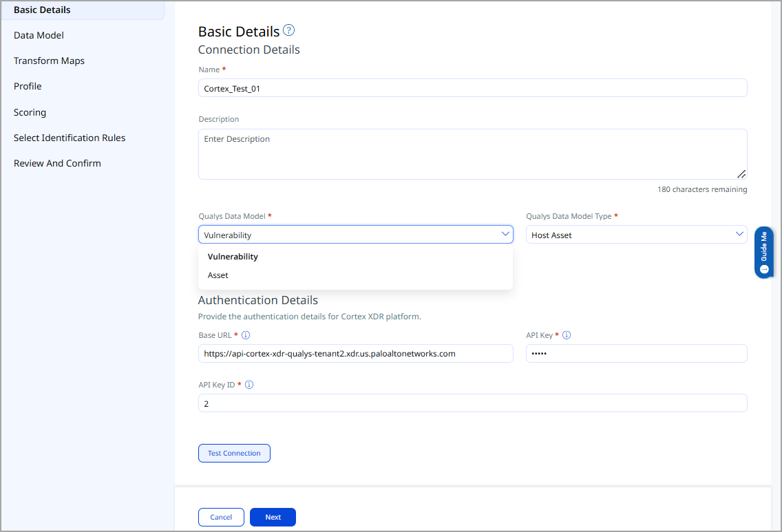Open the Guide Me side tab
Screen dimensions: 782x532
point(763,252)
